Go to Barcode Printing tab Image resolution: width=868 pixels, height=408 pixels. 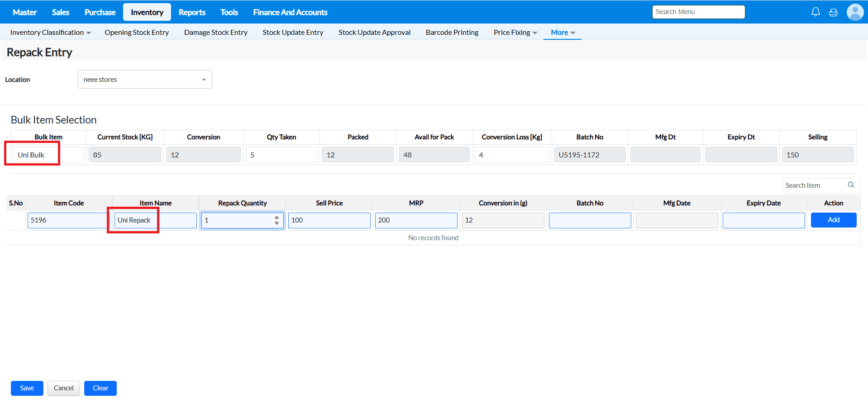click(452, 33)
